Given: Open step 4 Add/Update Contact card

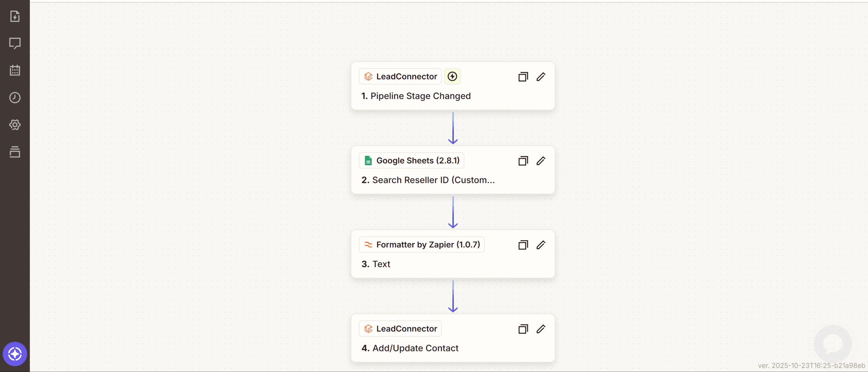Looking at the screenshot, I should coord(415,348).
